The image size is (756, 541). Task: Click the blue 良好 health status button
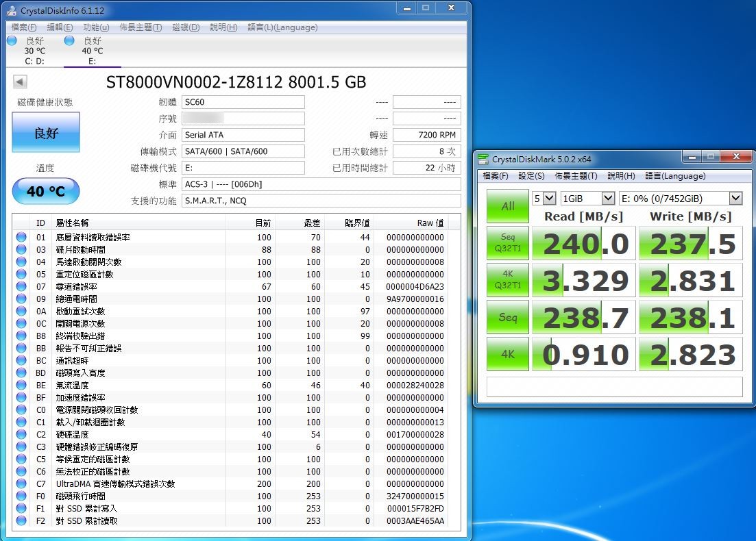pos(46,132)
